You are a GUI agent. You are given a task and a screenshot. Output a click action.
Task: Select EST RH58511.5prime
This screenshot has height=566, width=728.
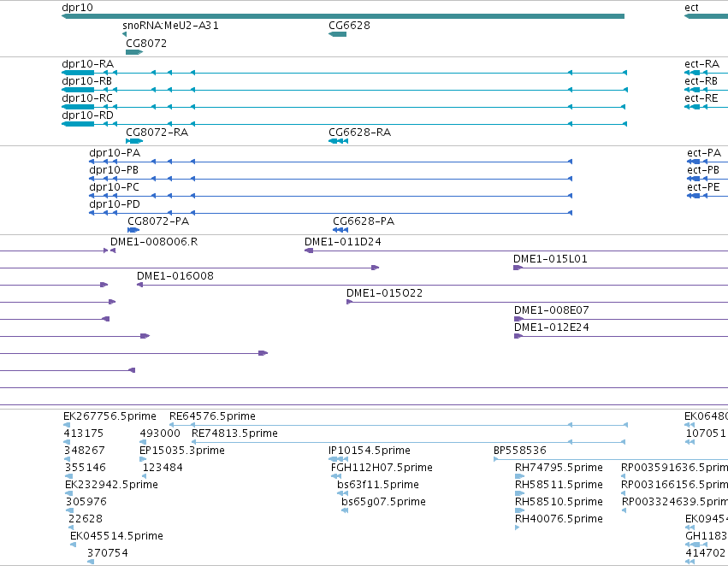click(519, 494)
